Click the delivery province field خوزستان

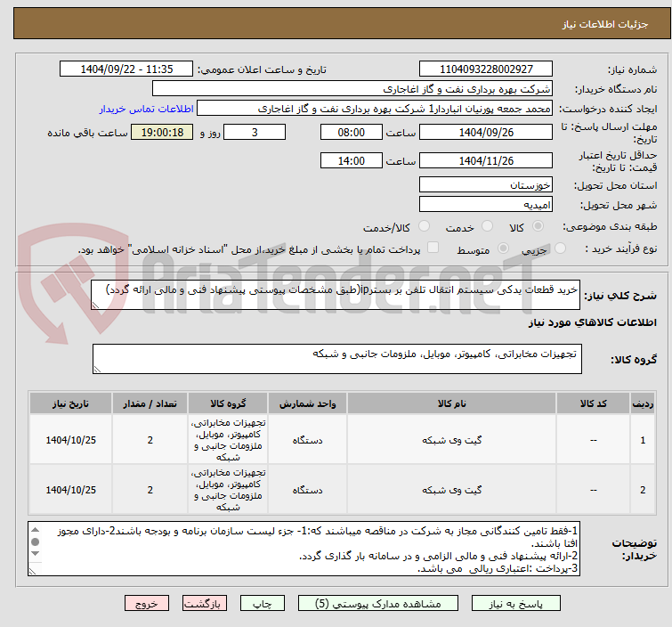click(486, 185)
